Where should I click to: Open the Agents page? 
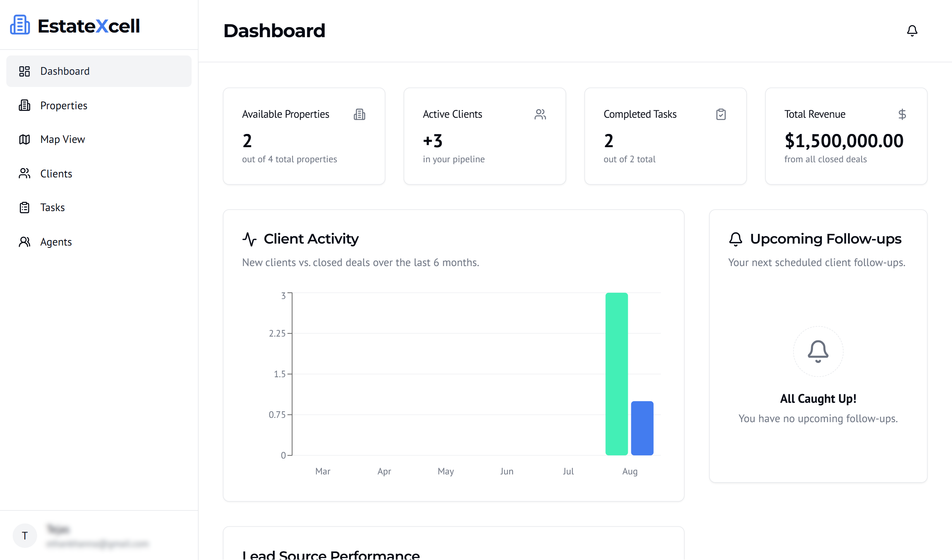pos(56,242)
